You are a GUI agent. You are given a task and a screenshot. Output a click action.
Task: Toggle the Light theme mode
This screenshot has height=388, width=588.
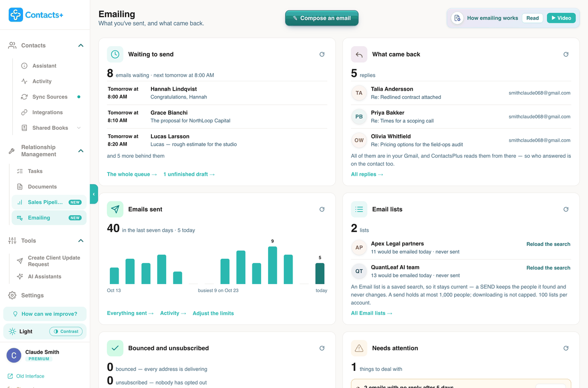pyautogui.click(x=20, y=331)
